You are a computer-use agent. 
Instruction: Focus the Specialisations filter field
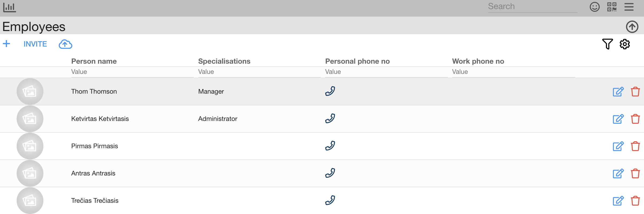coord(259,72)
